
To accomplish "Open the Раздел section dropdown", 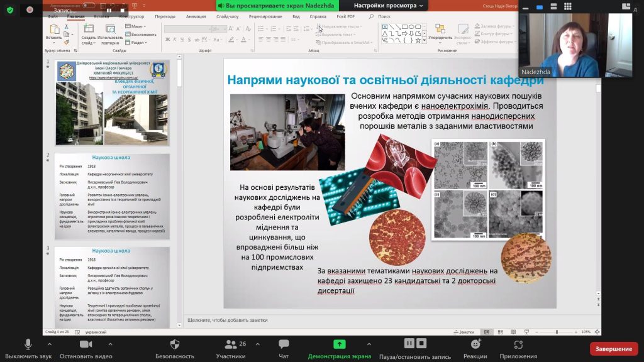I will click(136, 42).
